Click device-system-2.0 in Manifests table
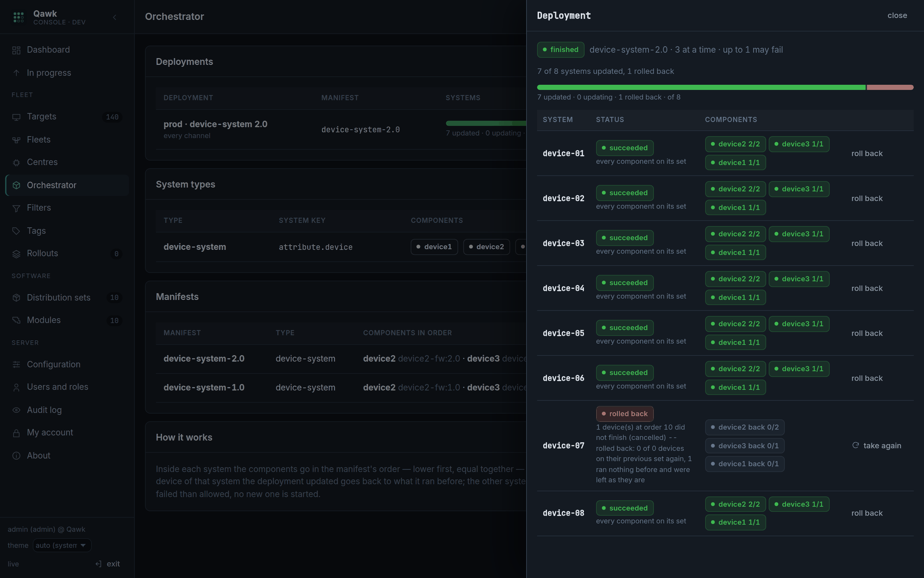Image resolution: width=924 pixels, height=578 pixels. pos(204,358)
